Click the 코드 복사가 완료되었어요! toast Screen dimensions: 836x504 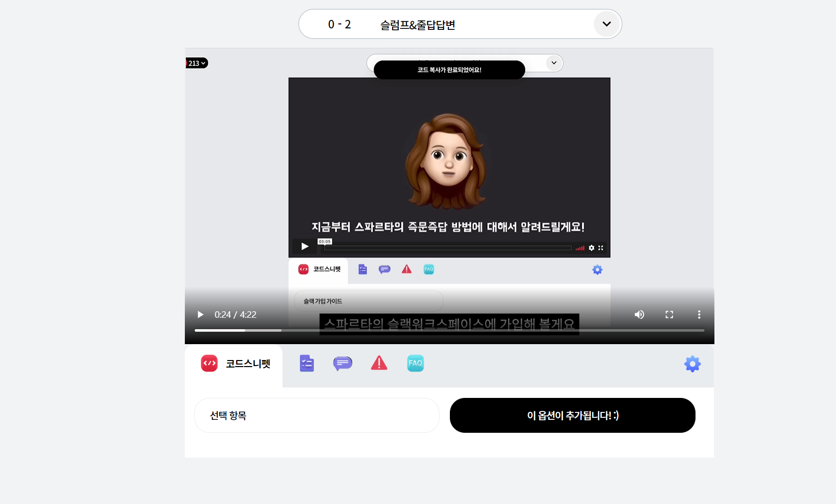[x=449, y=70]
